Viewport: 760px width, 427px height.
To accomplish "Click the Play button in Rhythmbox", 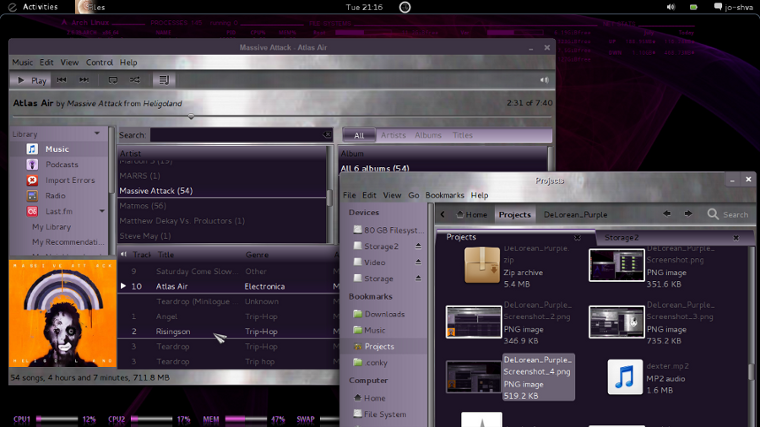I will click(x=31, y=80).
